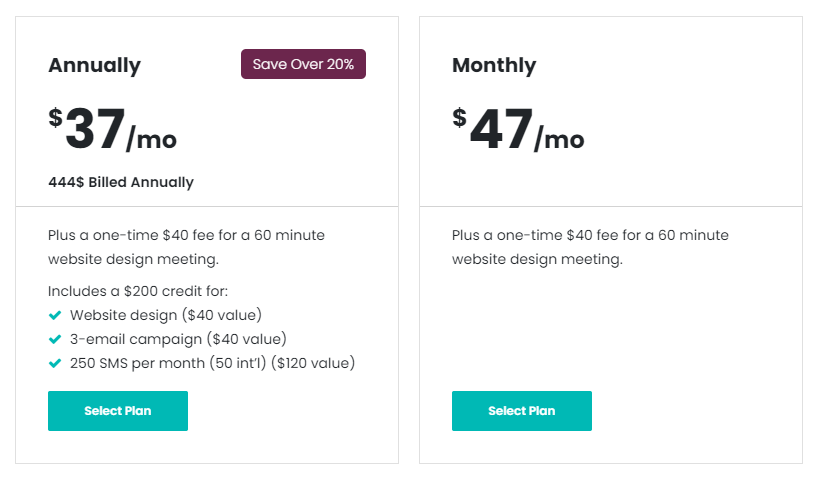Click the dollar sign before 47
The width and height of the screenshot is (822, 482).
[460, 117]
